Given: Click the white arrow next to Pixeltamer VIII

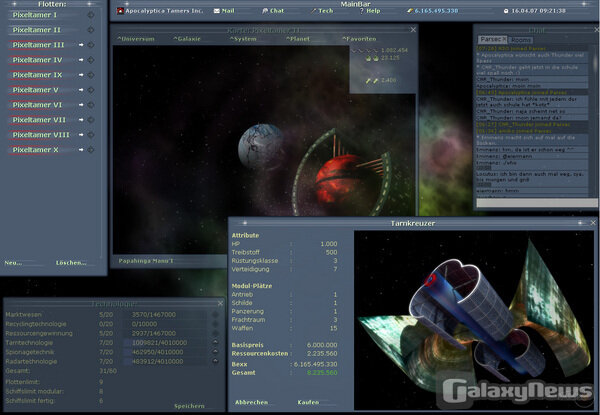Looking at the screenshot, I should tap(81, 135).
